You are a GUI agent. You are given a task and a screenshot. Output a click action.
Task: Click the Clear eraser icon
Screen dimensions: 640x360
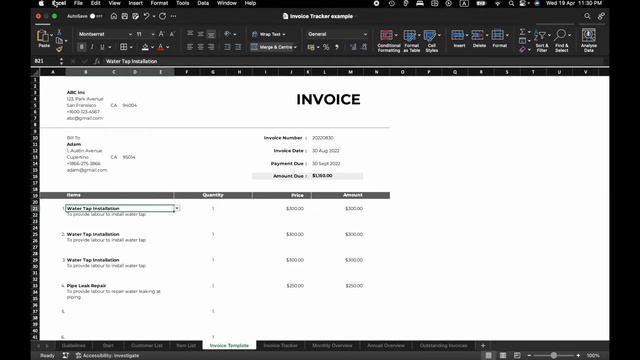pos(522,50)
